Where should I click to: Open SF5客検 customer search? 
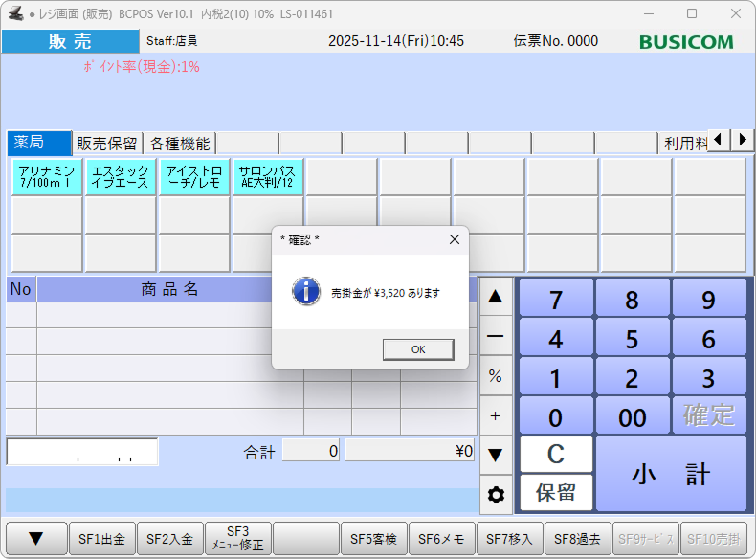374,539
